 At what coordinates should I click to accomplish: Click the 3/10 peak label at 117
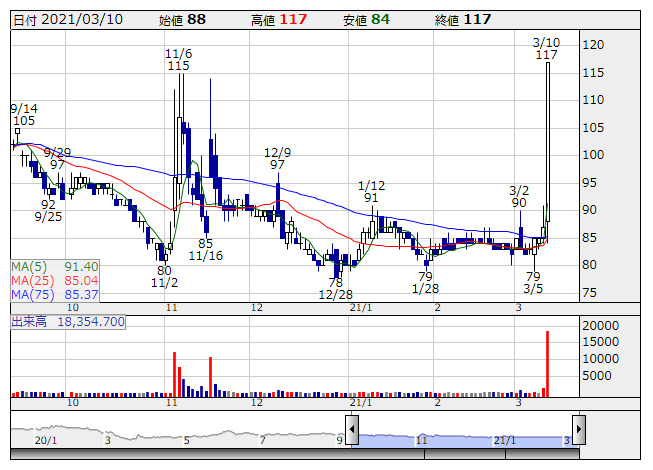point(545,49)
